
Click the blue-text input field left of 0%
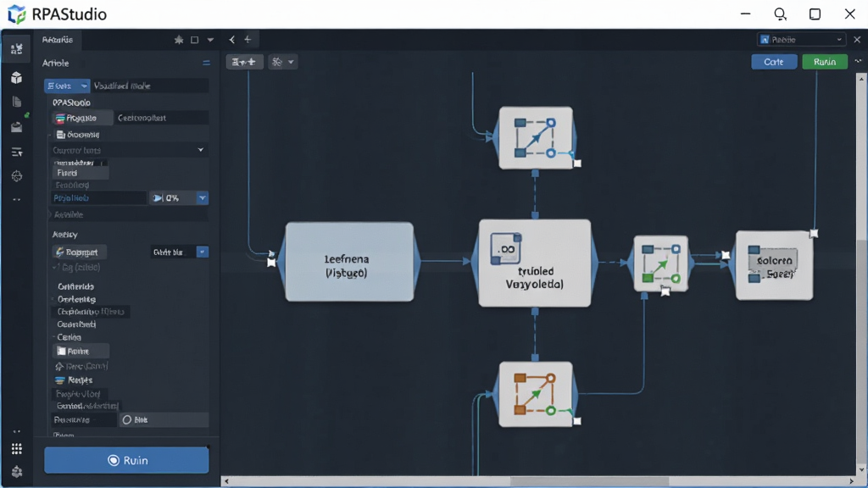(x=98, y=198)
